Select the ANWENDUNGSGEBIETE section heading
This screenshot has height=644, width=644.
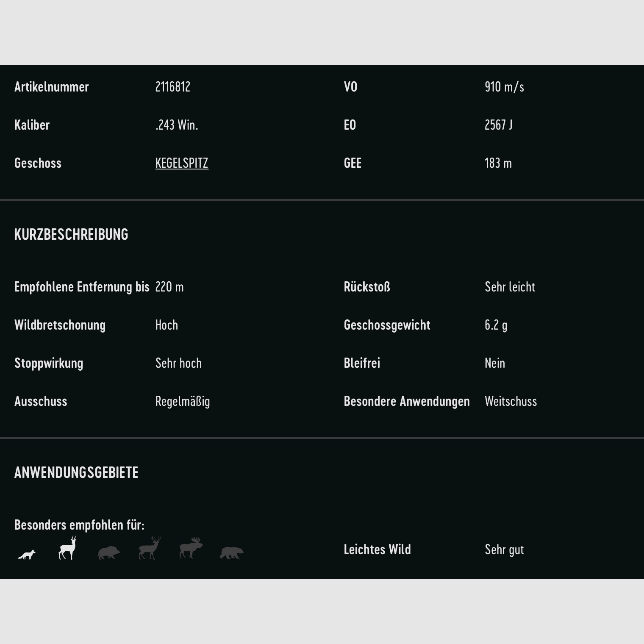tap(76, 472)
